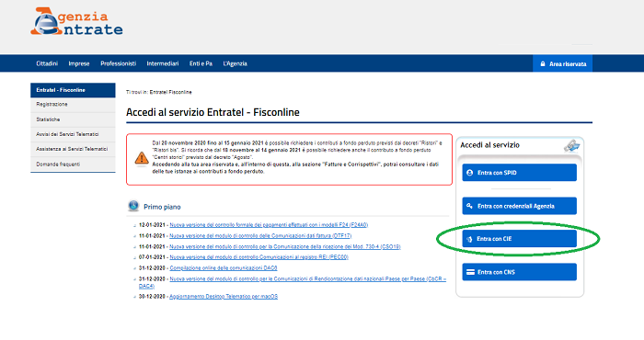Open Statistiche from the sidebar
The height and width of the screenshot is (340, 644).
73,119
